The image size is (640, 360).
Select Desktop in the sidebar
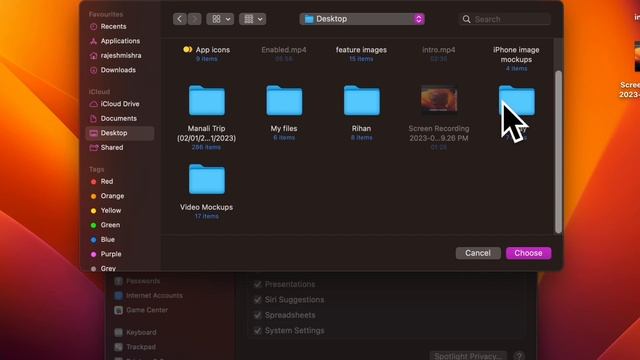point(120,133)
